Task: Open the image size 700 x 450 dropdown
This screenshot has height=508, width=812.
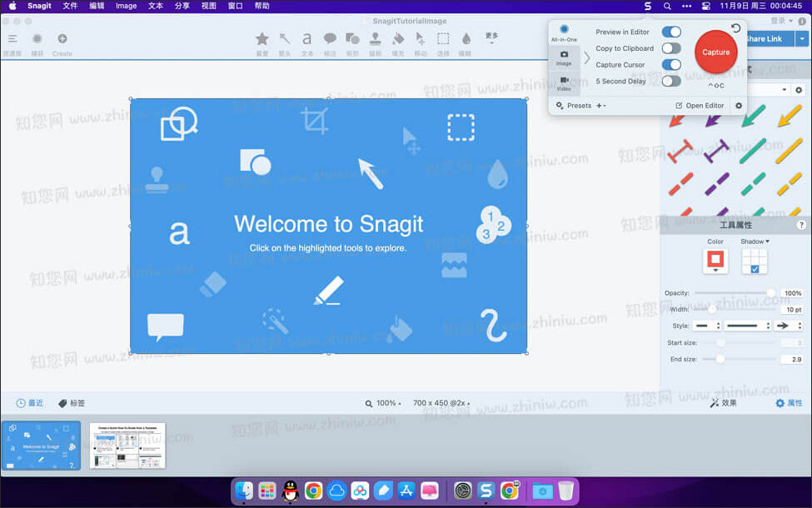Action: coord(441,403)
